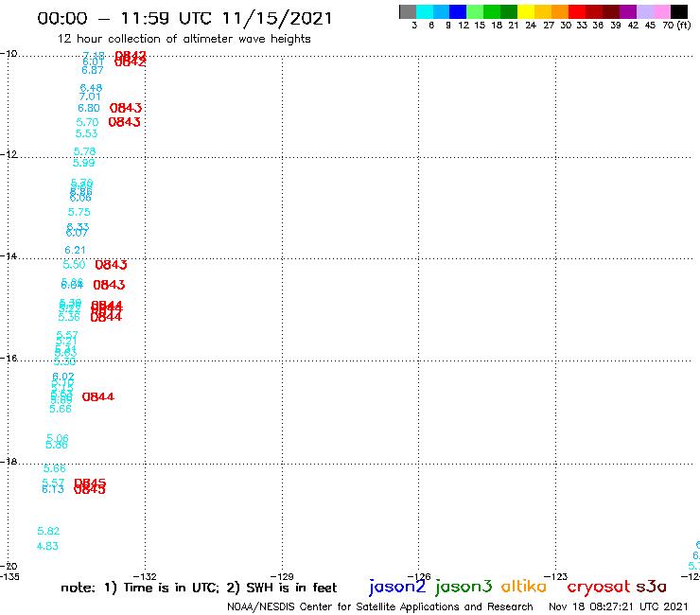Click the jason2 satellite label
Image resolution: width=700 pixels, height=615 pixels.
pyautogui.click(x=397, y=587)
